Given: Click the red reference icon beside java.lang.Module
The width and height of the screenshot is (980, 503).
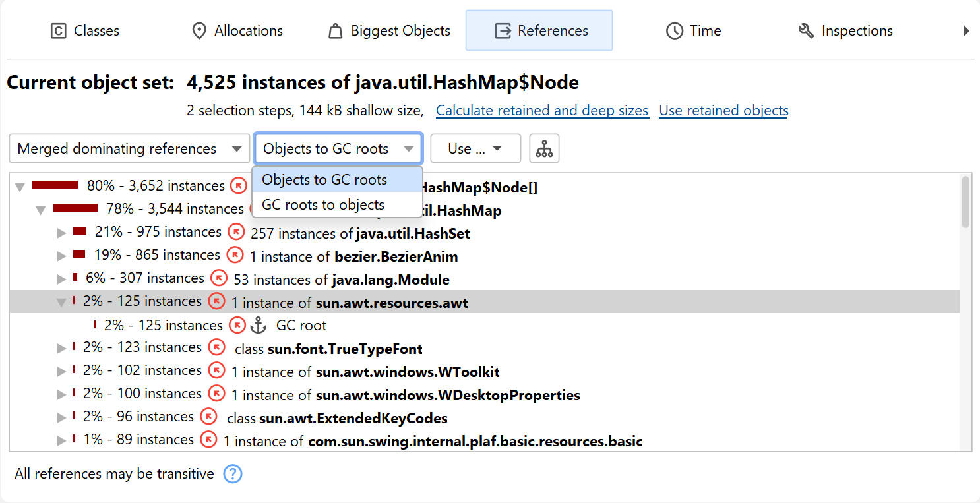Looking at the screenshot, I should click(219, 279).
